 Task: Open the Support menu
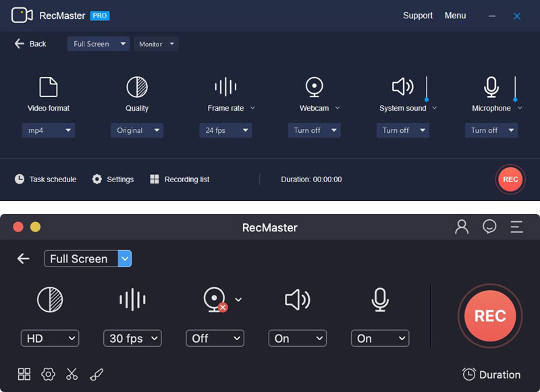[x=418, y=16]
